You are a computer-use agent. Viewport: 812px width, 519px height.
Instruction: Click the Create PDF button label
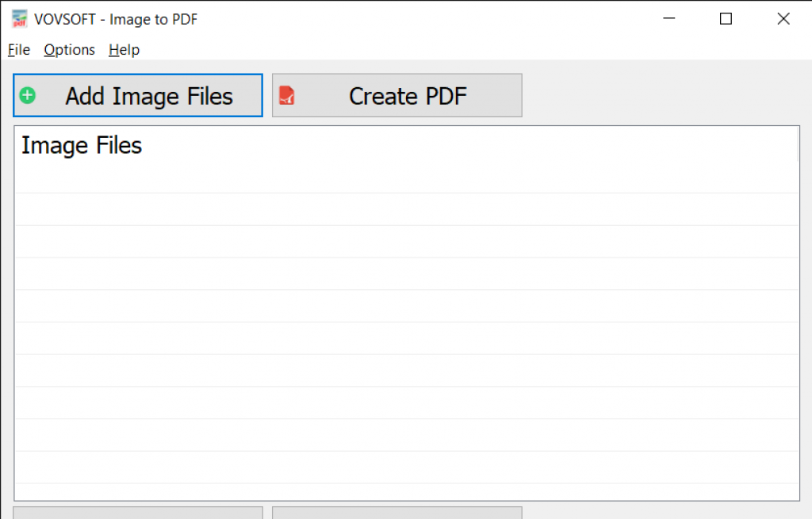coord(408,96)
